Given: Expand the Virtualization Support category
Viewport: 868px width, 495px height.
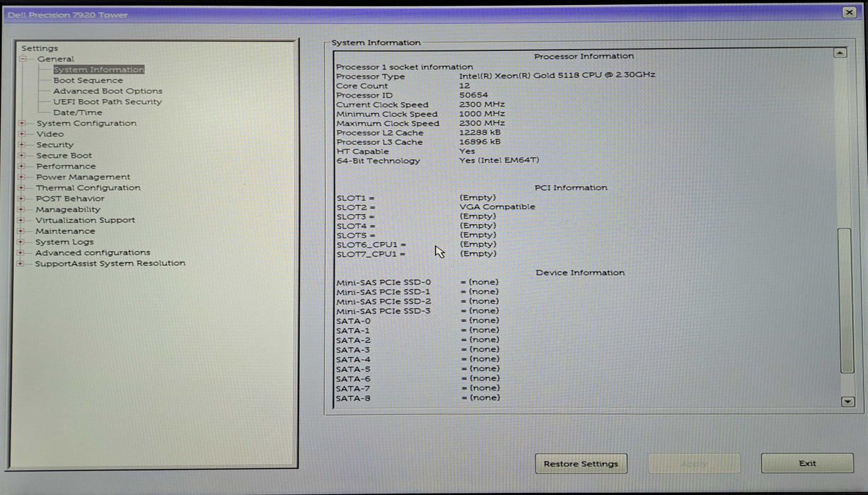Looking at the screenshot, I should (22, 220).
